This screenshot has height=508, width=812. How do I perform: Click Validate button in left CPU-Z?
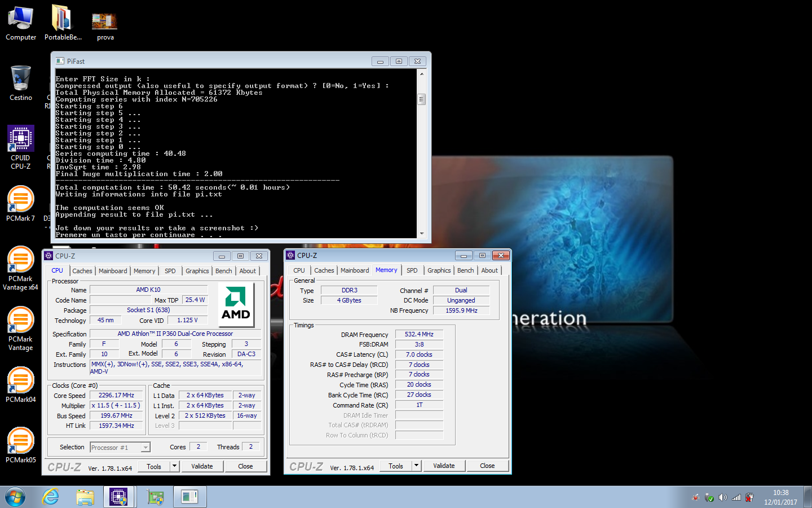[202, 466]
